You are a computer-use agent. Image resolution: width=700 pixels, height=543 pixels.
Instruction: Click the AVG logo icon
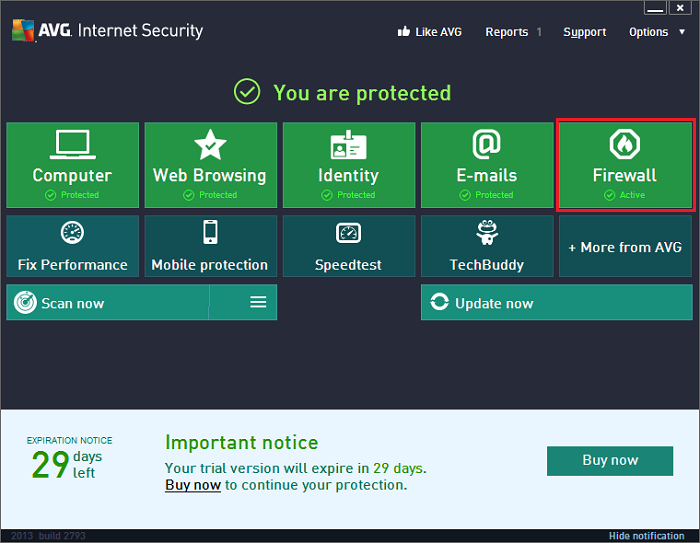pyautogui.click(x=23, y=30)
